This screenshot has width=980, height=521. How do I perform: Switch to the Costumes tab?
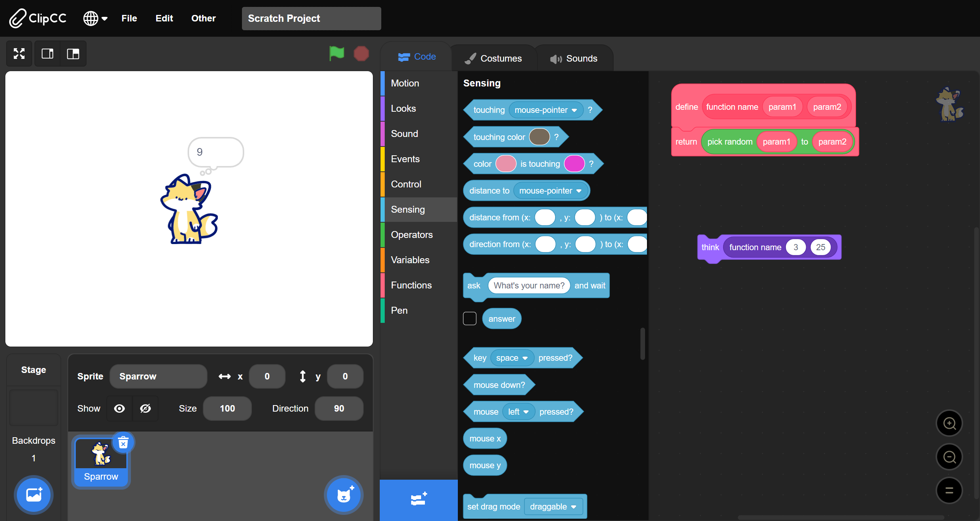(493, 59)
